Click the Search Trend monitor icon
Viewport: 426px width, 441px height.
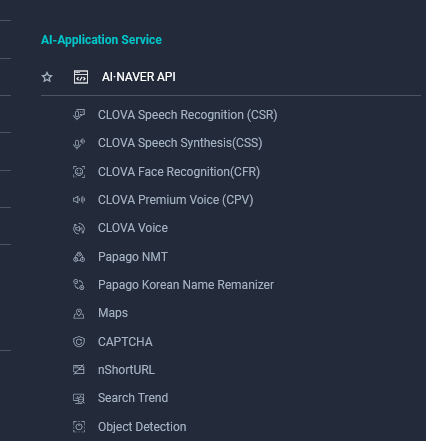(x=79, y=398)
